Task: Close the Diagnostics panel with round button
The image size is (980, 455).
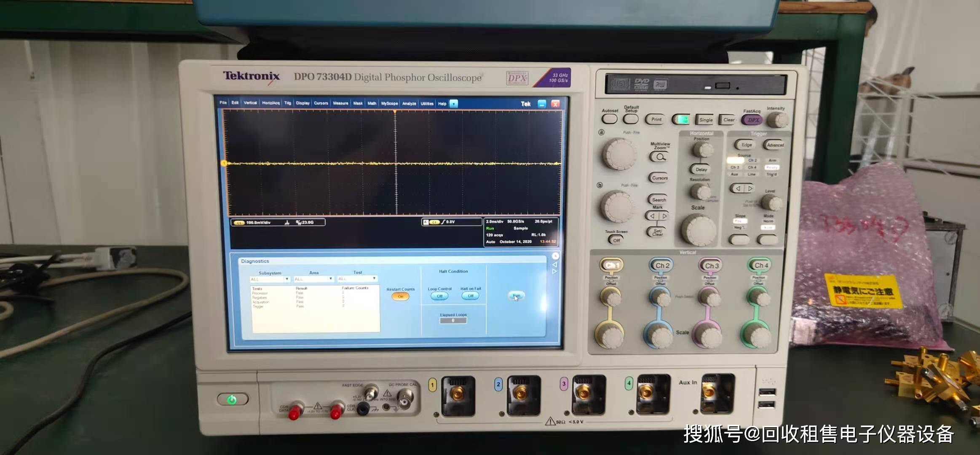Action: click(x=555, y=256)
